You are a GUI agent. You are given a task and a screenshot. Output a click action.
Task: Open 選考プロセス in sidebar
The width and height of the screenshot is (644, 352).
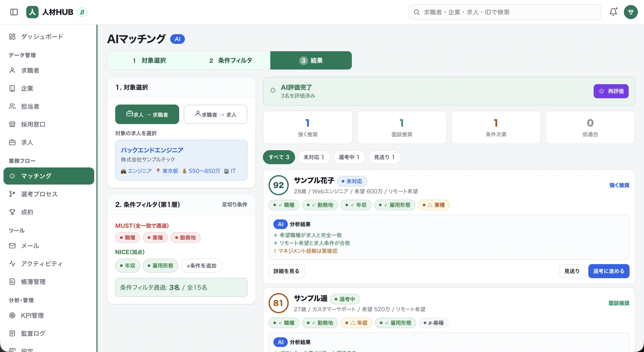pyautogui.click(x=49, y=194)
